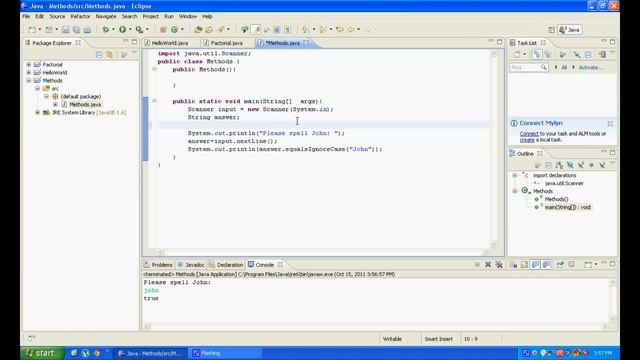Select main(String[]) : void in the Outline
The width and height of the screenshot is (640, 360).
pos(567,207)
